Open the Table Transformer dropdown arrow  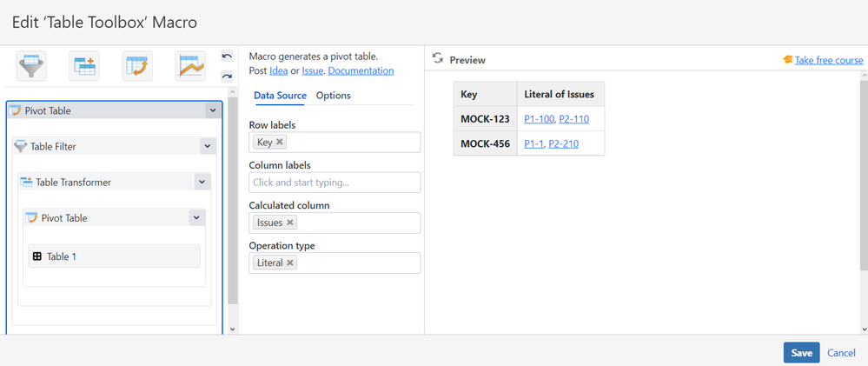pyautogui.click(x=202, y=182)
